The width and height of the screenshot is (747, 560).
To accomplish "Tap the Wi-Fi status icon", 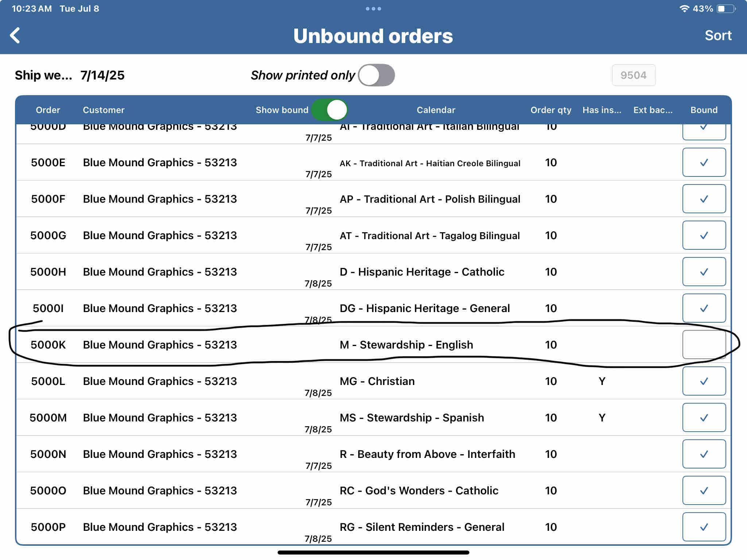I will (x=684, y=9).
